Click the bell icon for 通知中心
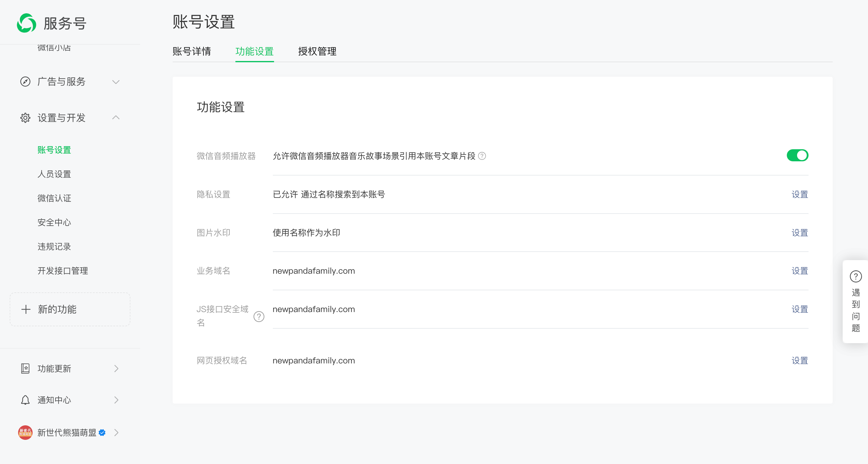 pyautogui.click(x=25, y=400)
